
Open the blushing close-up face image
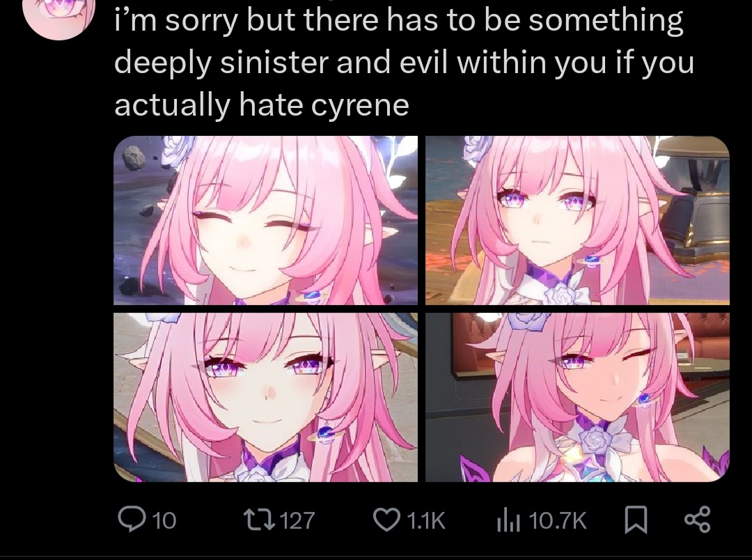[265, 397]
